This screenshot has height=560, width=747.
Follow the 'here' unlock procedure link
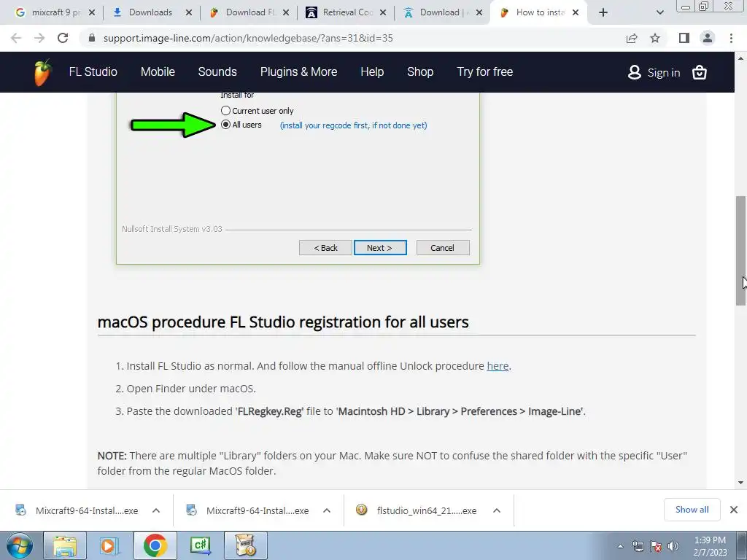point(498,366)
